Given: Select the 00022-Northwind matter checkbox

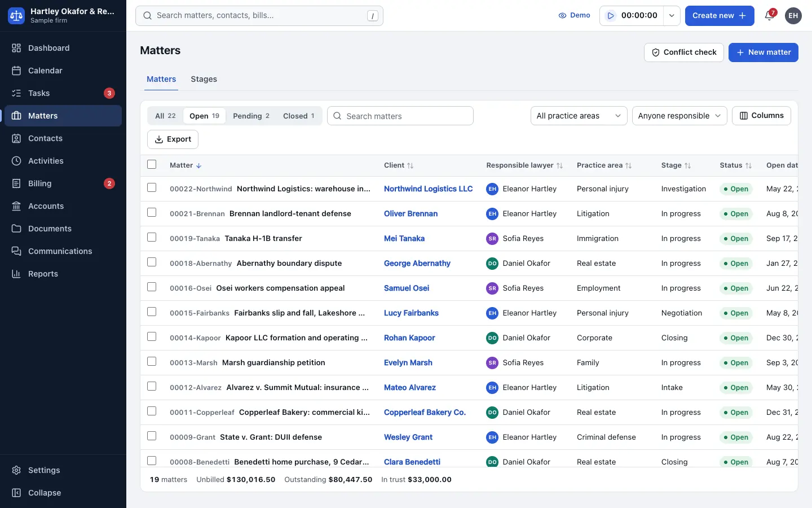Looking at the screenshot, I should (152, 187).
